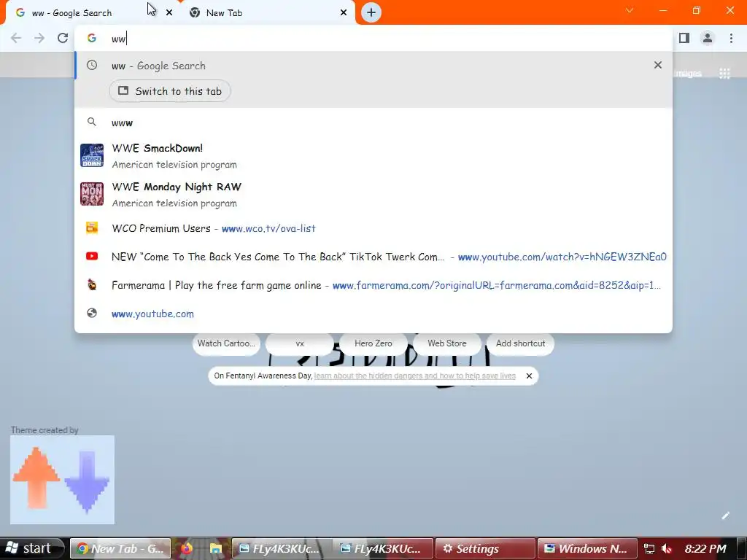The height and width of the screenshot is (560, 747).
Task: Click 'Switch to this tab' button
Action: pyautogui.click(x=170, y=91)
